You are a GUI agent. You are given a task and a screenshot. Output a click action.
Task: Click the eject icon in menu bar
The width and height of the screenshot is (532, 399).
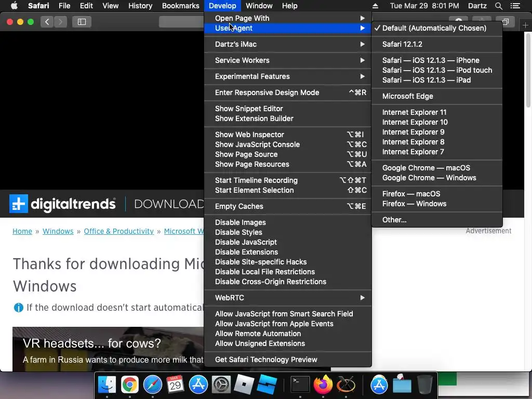(x=375, y=6)
